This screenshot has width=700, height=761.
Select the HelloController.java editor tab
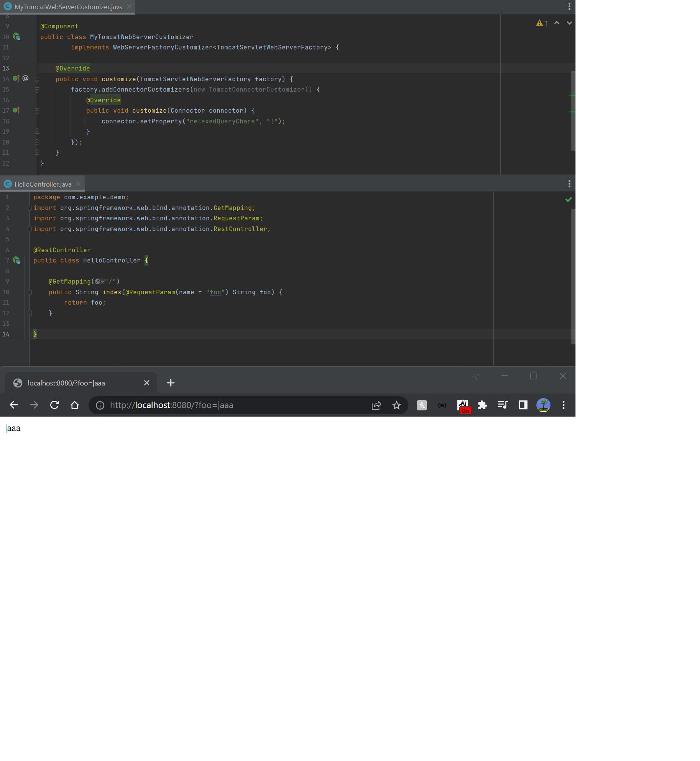(42, 184)
